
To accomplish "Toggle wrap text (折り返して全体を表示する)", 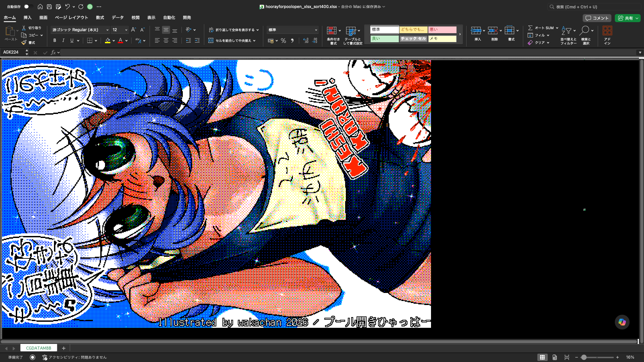I will coord(233,30).
